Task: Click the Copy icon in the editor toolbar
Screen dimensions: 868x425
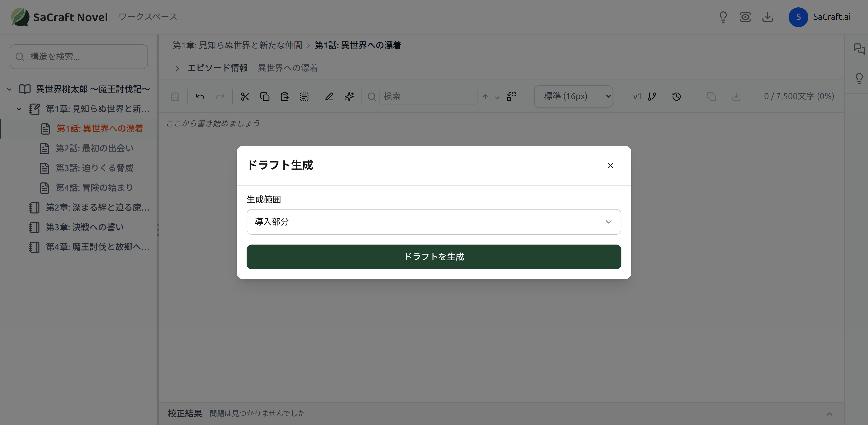Action: coord(265,96)
